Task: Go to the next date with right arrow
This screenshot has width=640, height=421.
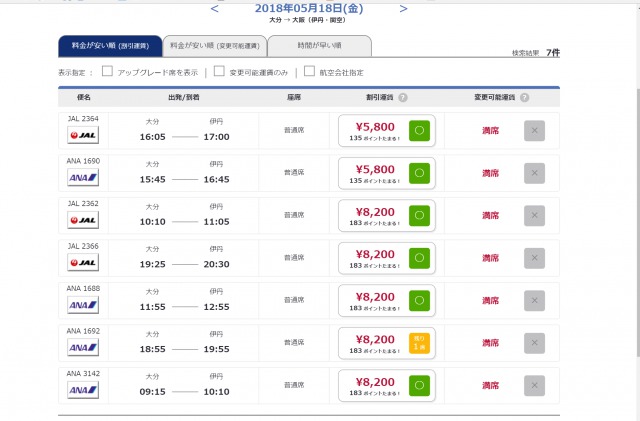Action: click(x=403, y=9)
